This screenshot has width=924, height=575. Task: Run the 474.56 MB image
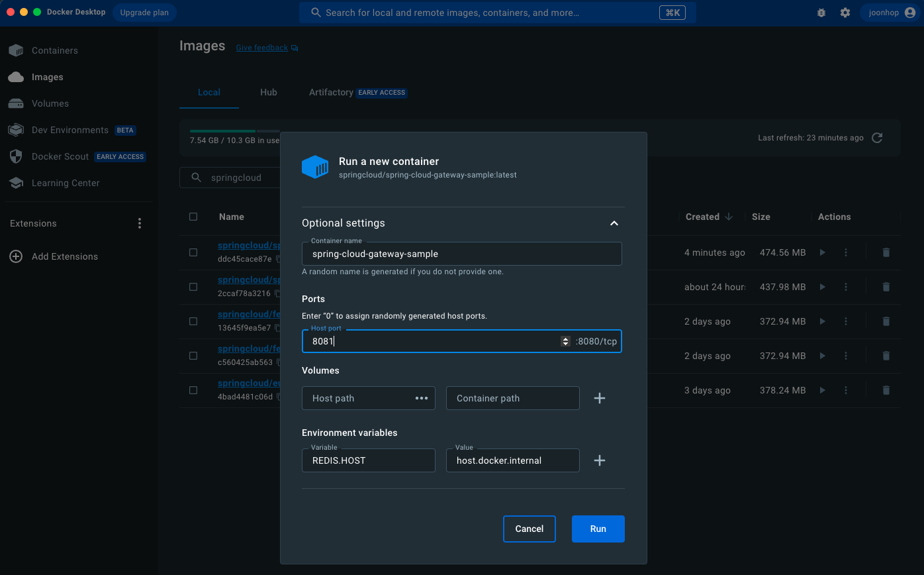[822, 252]
